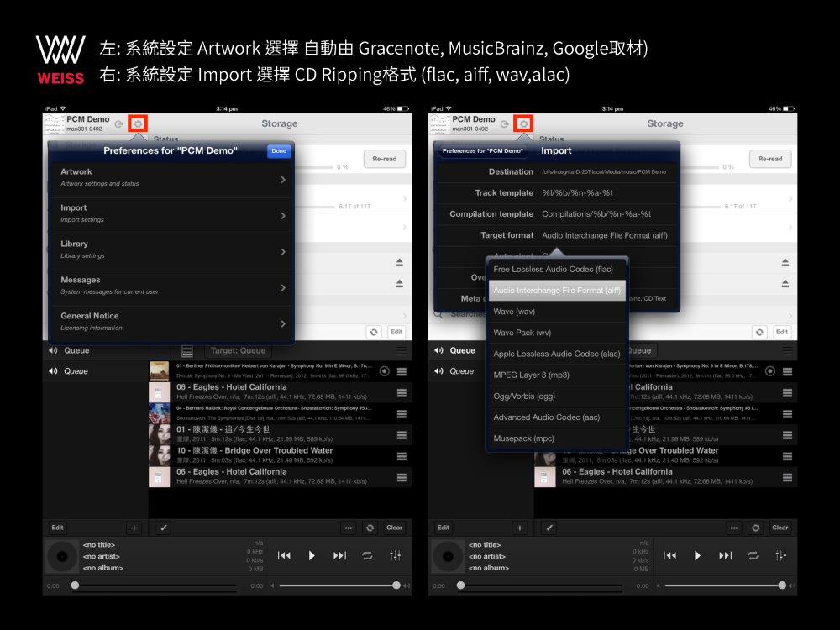Tap add plus button in right screenshot
The width and height of the screenshot is (840, 630).
tap(520, 528)
